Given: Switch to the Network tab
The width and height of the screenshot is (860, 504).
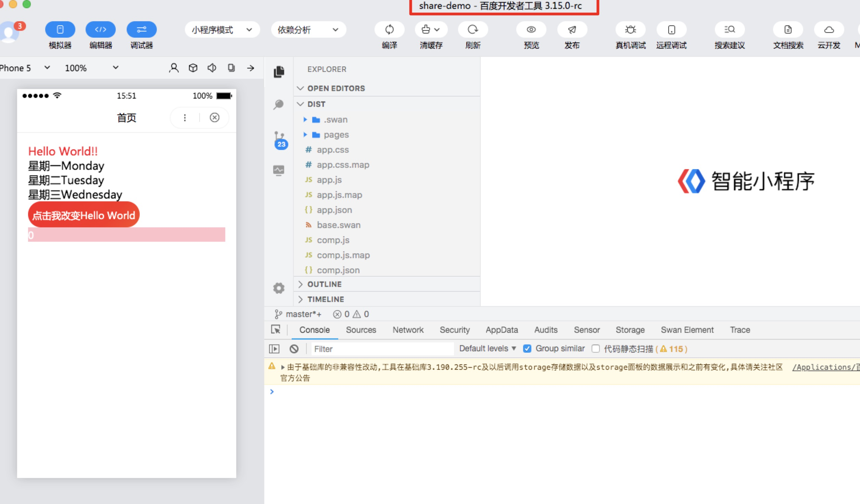Looking at the screenshot, I should (408, 330).
